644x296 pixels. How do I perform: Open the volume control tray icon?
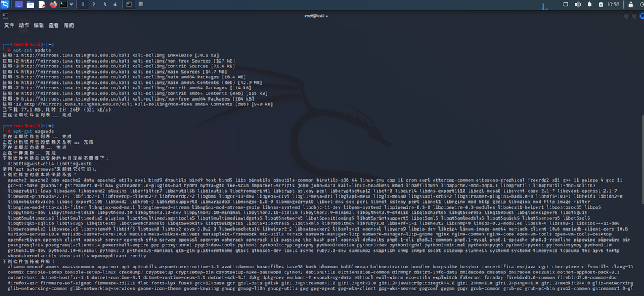click(577, 5)
